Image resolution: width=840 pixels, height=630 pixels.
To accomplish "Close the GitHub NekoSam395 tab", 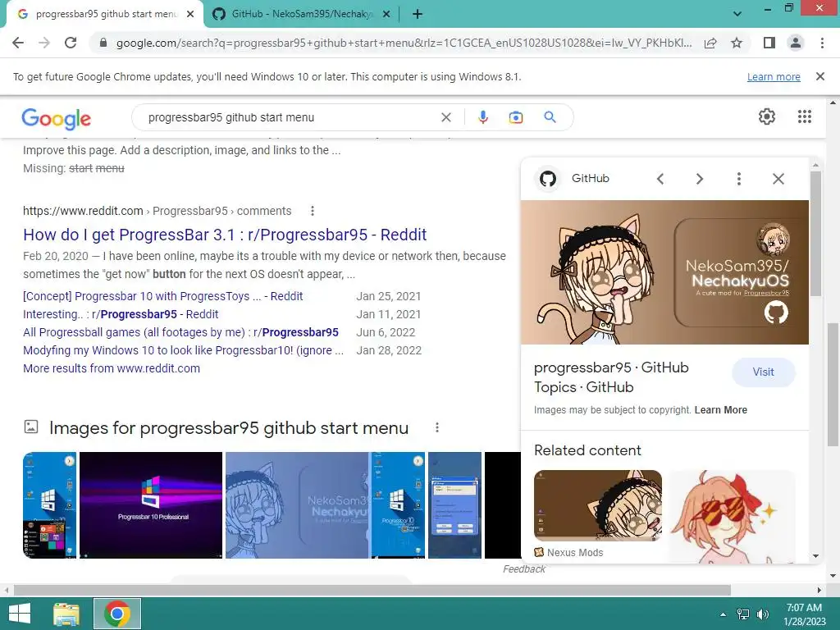I will [386, 15].
